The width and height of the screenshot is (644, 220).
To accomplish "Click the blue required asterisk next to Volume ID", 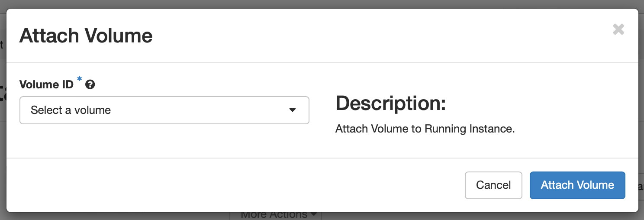I will click(x=80, y=79).
